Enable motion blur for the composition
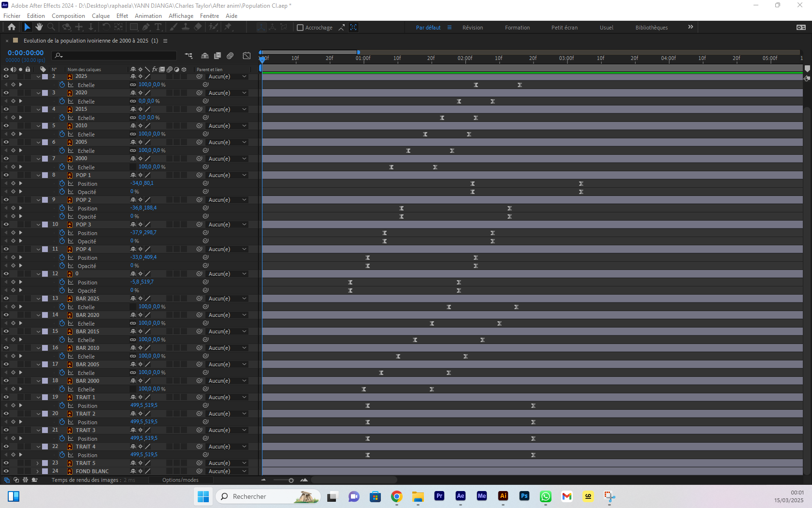 [230, 56]
